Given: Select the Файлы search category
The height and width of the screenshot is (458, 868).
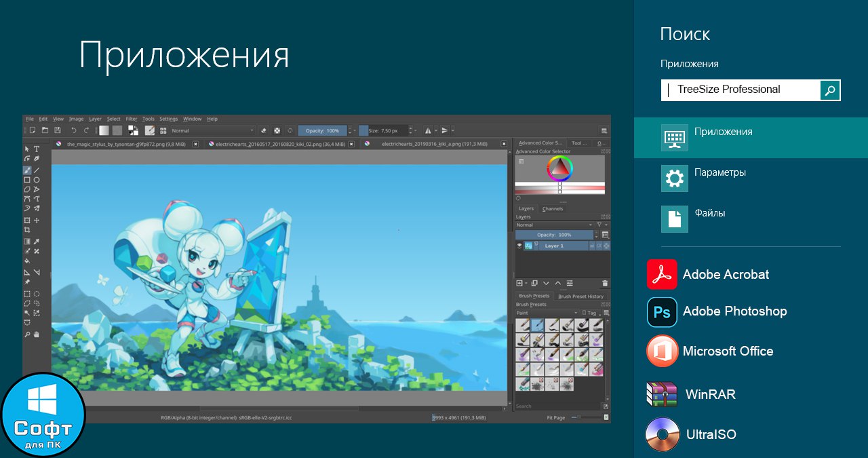Looking at the screenshot, I should [751, 218].
